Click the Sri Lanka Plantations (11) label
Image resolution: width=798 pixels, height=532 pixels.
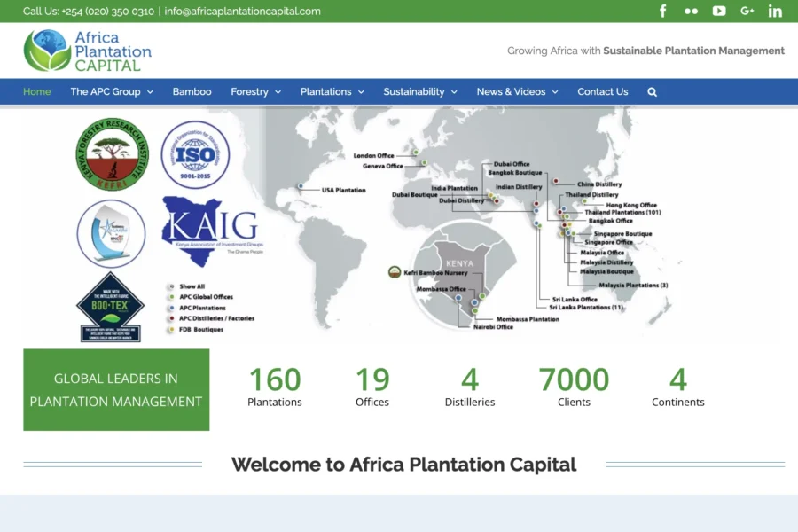585,308
